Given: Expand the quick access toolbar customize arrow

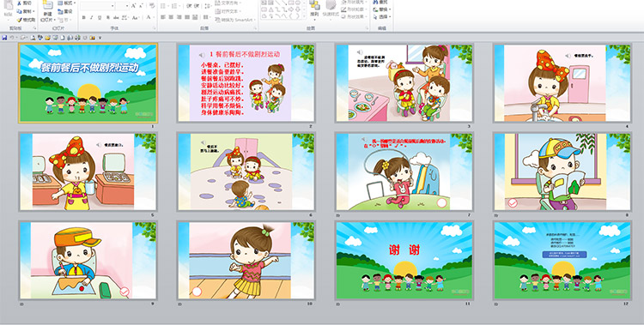Looking at the screenshot, I should (100, 38).
